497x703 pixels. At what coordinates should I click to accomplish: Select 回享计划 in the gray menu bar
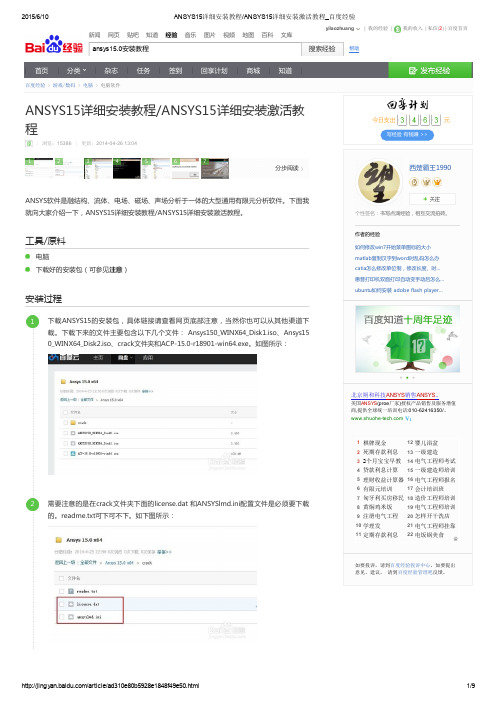(214, 70)
